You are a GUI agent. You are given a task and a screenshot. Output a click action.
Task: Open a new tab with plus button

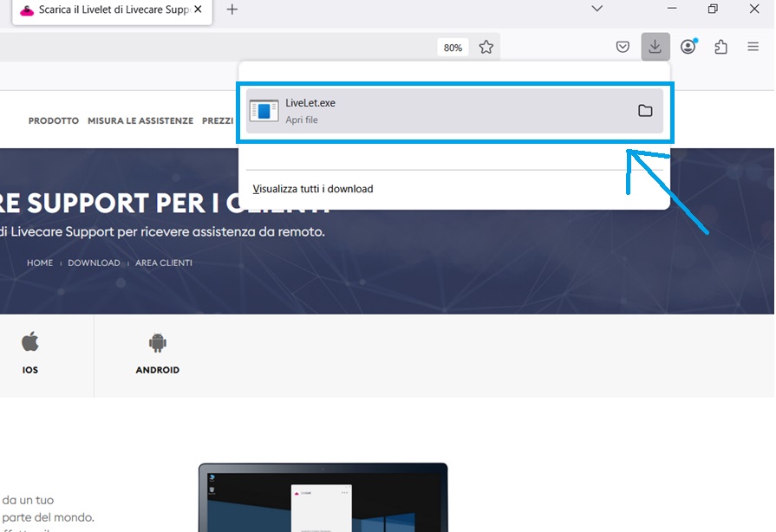232,10
